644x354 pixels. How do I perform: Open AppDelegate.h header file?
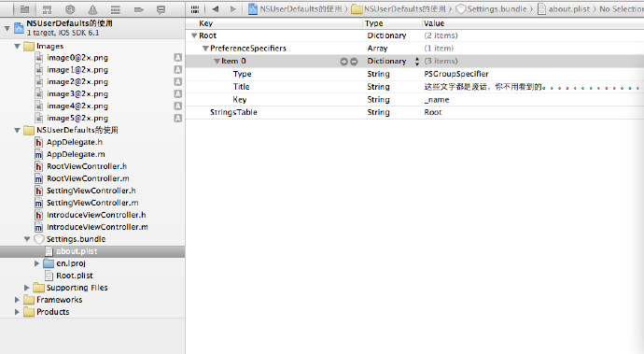75,142
